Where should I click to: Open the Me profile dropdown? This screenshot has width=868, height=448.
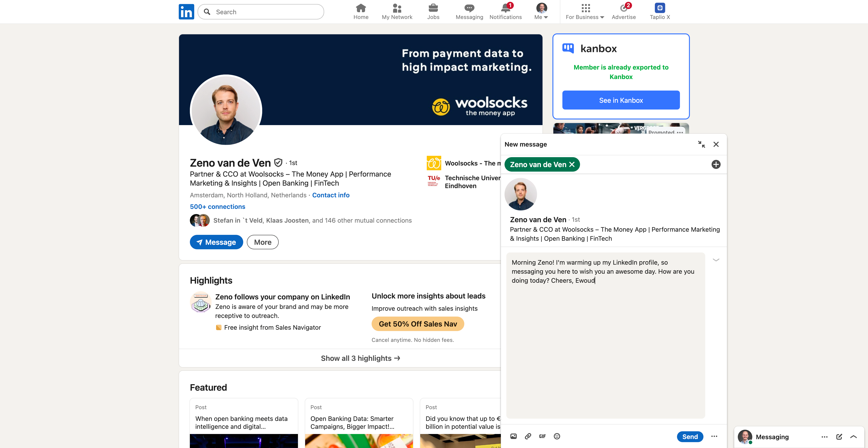[542, 12]
